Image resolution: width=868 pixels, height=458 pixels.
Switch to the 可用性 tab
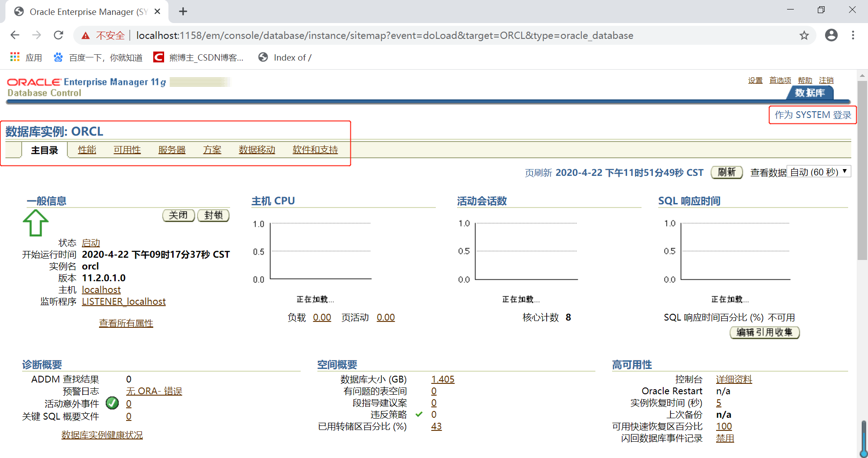[127, 150]
